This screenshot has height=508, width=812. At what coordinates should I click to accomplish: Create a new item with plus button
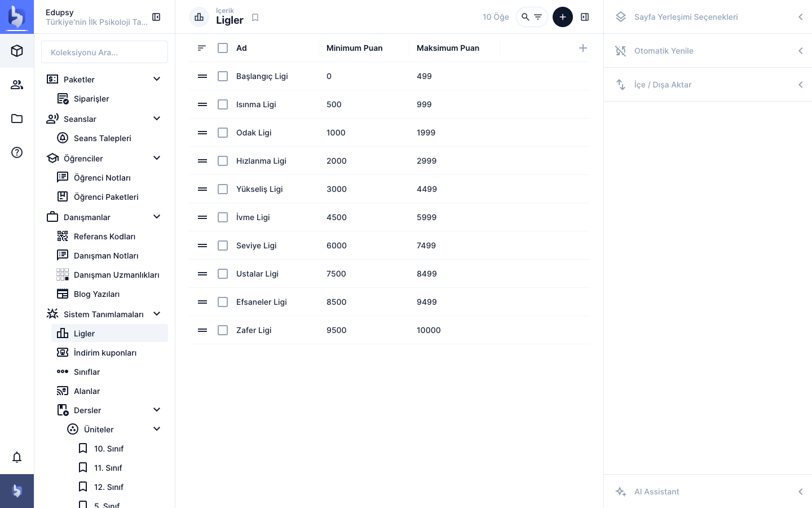click(x=563, y=17)
